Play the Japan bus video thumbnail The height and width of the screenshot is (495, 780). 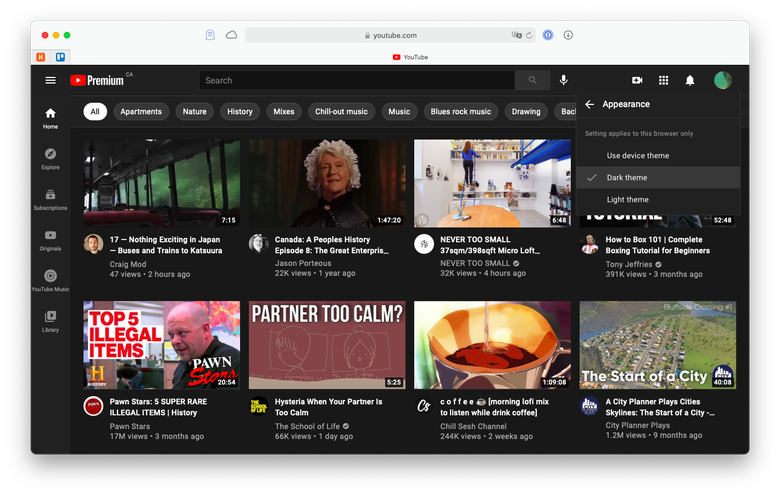click(x=162, y=183)
